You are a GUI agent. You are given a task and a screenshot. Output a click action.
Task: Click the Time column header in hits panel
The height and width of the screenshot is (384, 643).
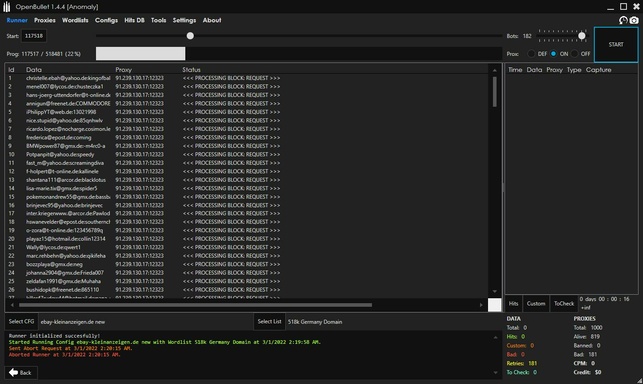pos(515,70)
